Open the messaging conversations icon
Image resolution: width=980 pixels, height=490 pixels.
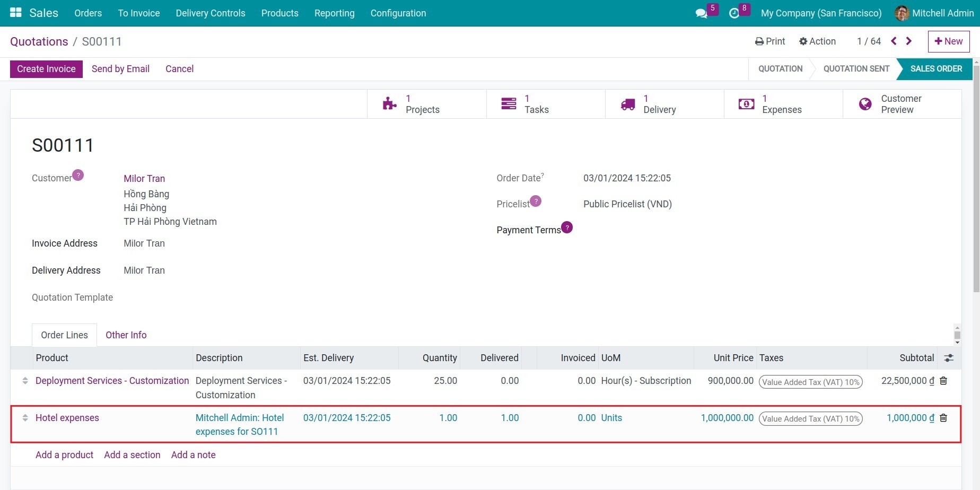point(701,13)
